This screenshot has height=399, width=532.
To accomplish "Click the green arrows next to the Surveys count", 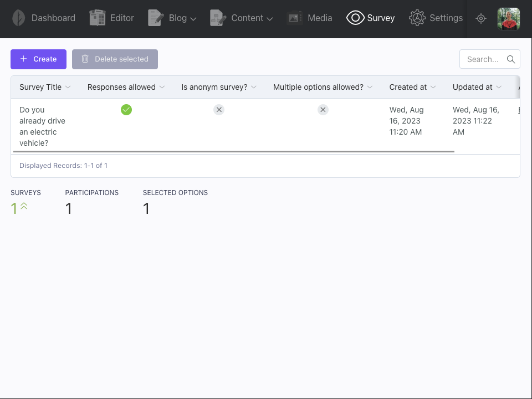I will (x=24, y=206).
